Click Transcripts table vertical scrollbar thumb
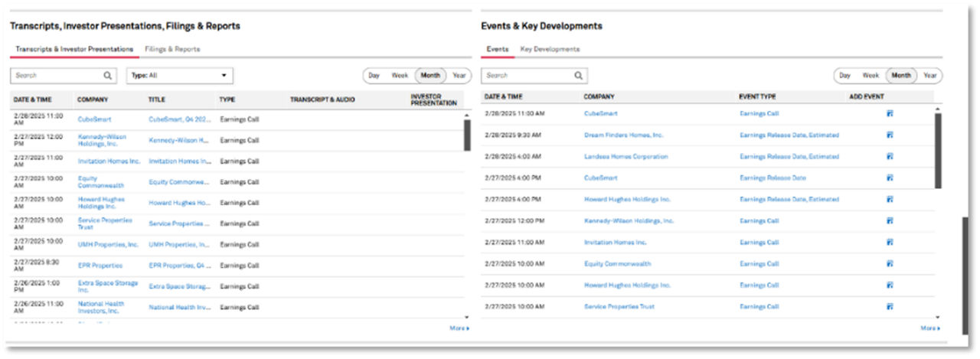Screen dimensions: 980x359 coord(467,135)
